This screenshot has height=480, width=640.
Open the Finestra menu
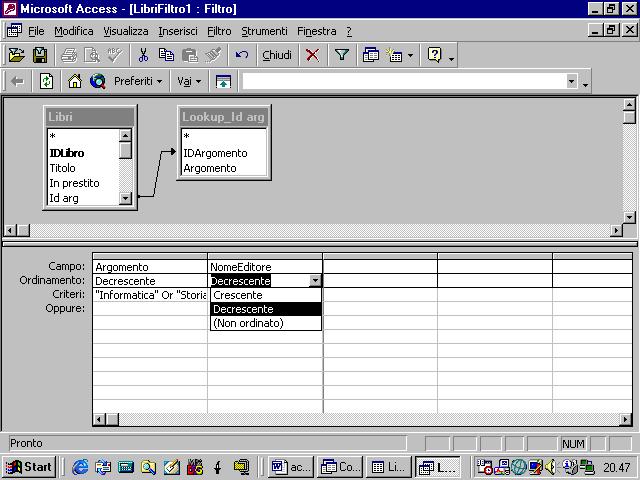(317, 31)
